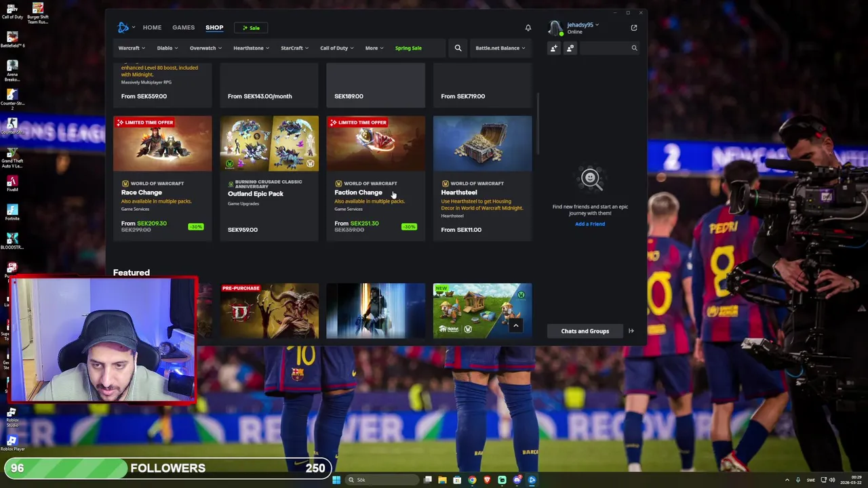This screenshot has height=488, width=868.
Task: Open Battlefield 6 desktop shortcut
Action: pyautogui.click(x=12, y=39)
